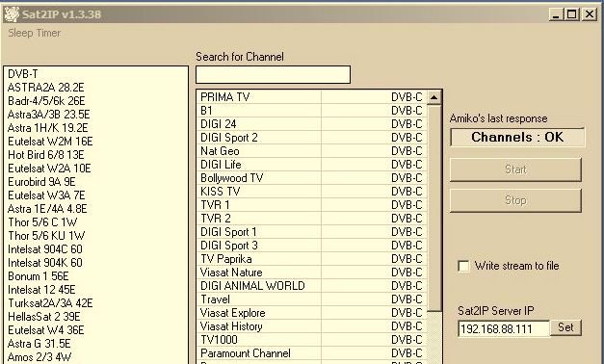Click the Stop button
The height and width of the screenshot is (364, 604).
click(515, 200)
